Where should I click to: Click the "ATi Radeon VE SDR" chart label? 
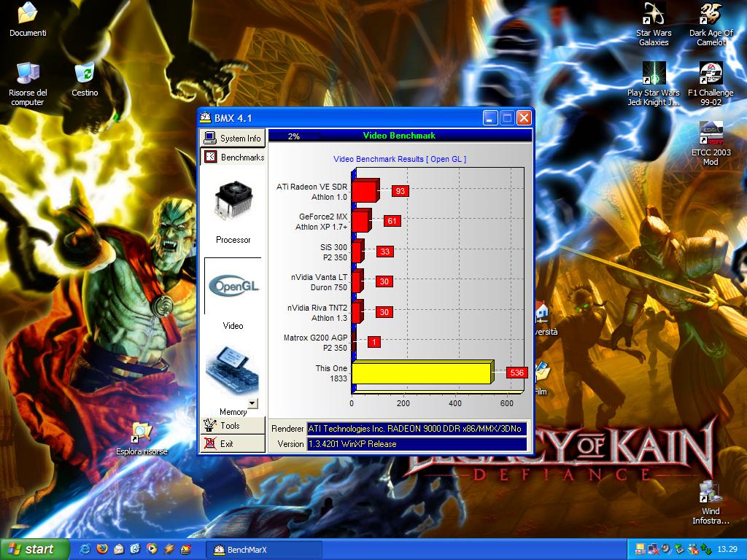[x=312, y=187]
